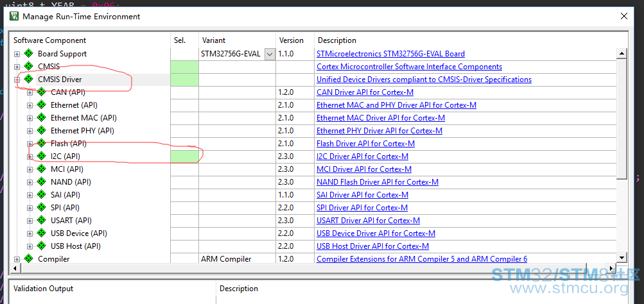This screenshot has height=304, width=644.
Task: Click the USB Device (API) diamond icon
Action: (x=41, y=233)
